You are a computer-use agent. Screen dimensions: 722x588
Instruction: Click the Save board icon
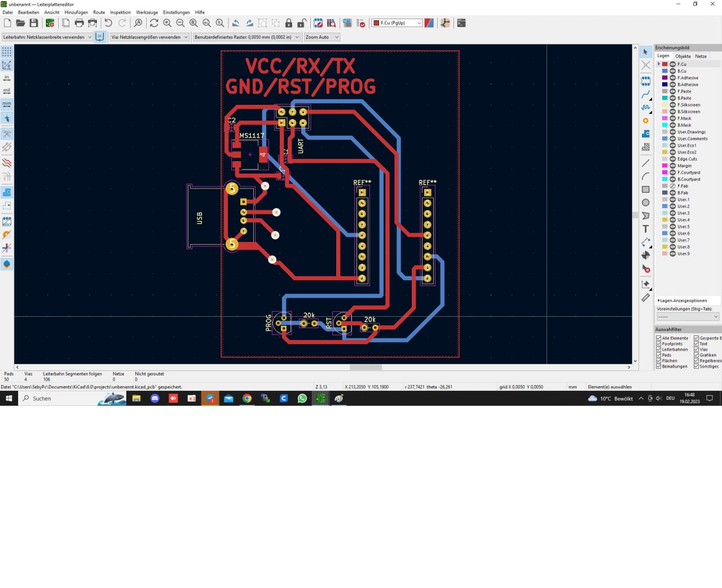click(34, 23)
